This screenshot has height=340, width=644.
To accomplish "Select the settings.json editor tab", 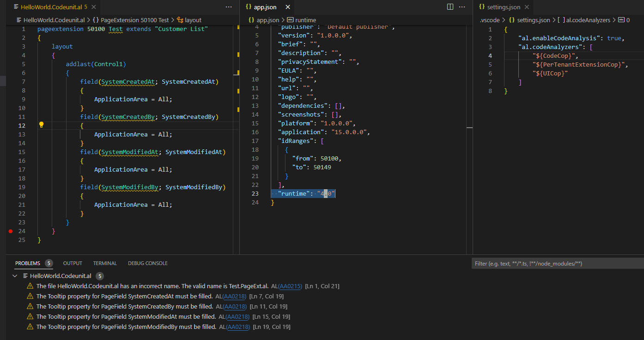I will point(503,6).
